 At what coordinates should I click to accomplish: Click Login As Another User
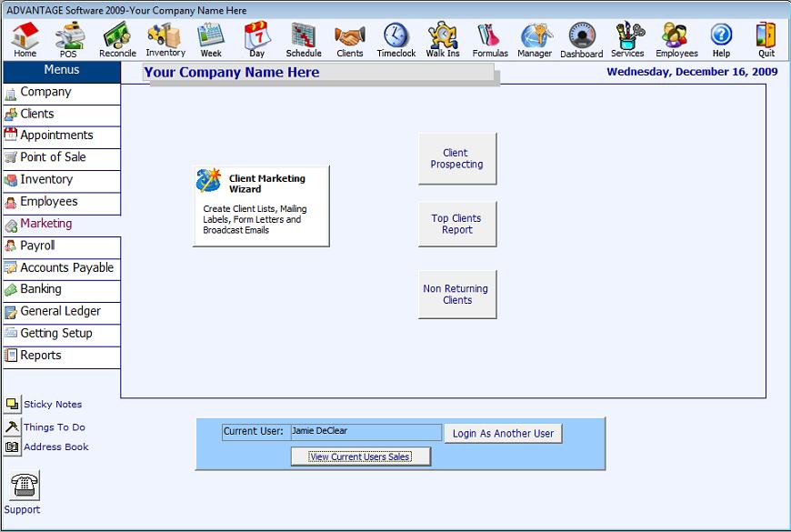[503, 434]
